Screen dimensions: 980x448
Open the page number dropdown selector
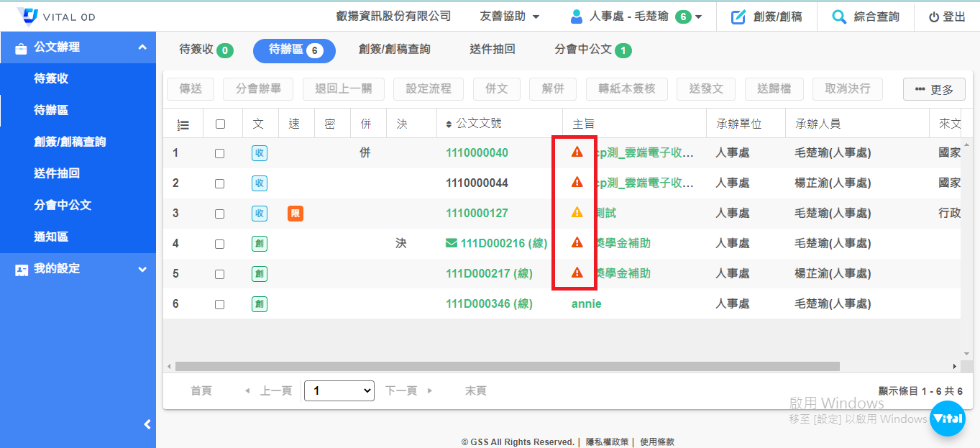339,390
